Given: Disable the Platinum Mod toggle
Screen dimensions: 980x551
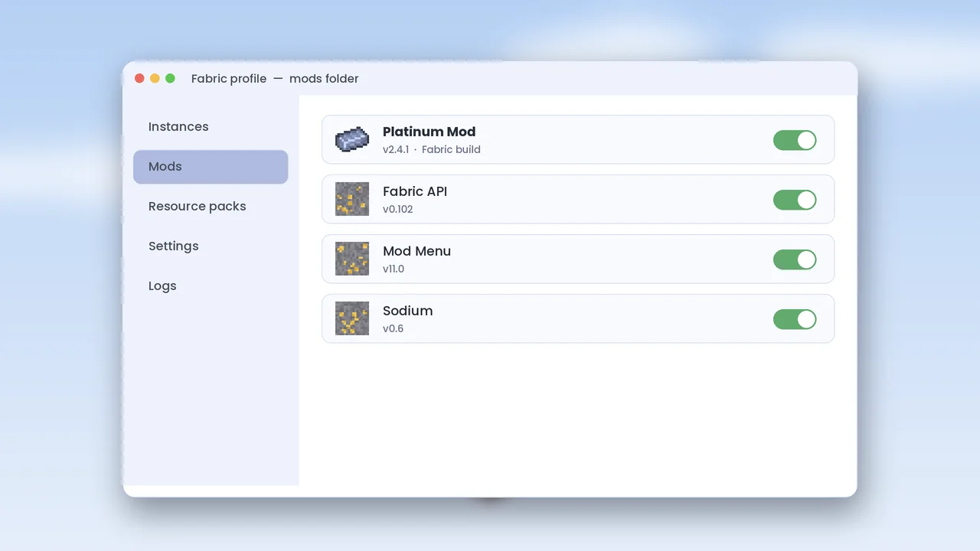Looking at the screenshot, I should coord(795,140).
